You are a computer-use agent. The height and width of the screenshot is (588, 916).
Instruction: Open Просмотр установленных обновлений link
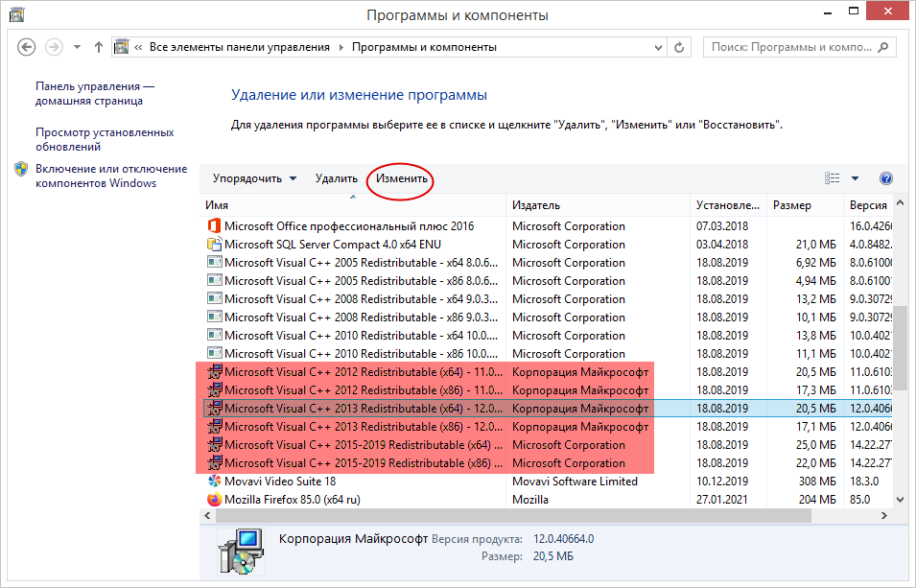pos(105,139)
